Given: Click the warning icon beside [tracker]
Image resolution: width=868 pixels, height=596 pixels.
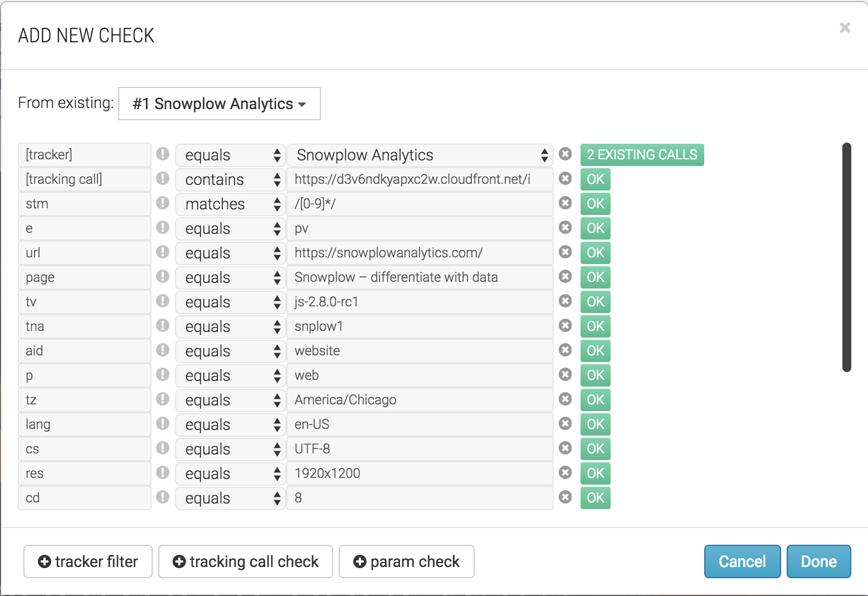Looking at the screenshot, I should [163, 154].
